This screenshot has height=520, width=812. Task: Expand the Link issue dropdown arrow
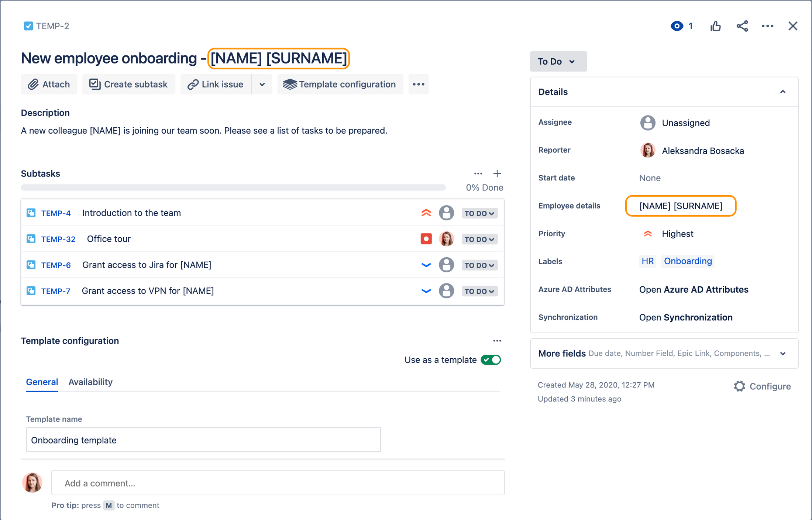point(262,84)
